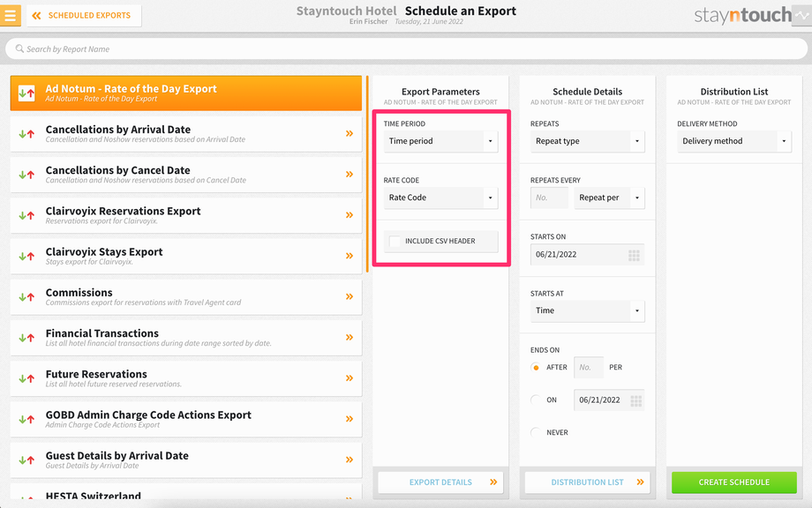
Task: Select the Ends On After radio
Action: click(536, 367)
